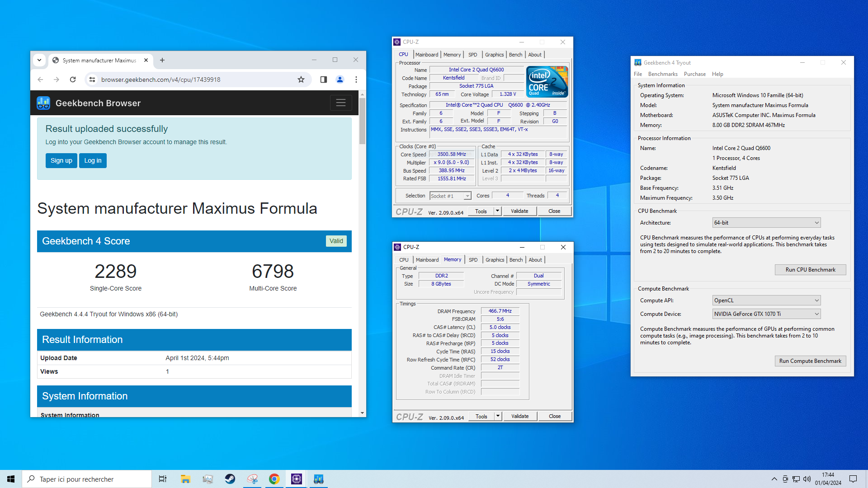Reload the Geekbench page
The height and width of the screenshot is (488, 868).
(73, 80)
